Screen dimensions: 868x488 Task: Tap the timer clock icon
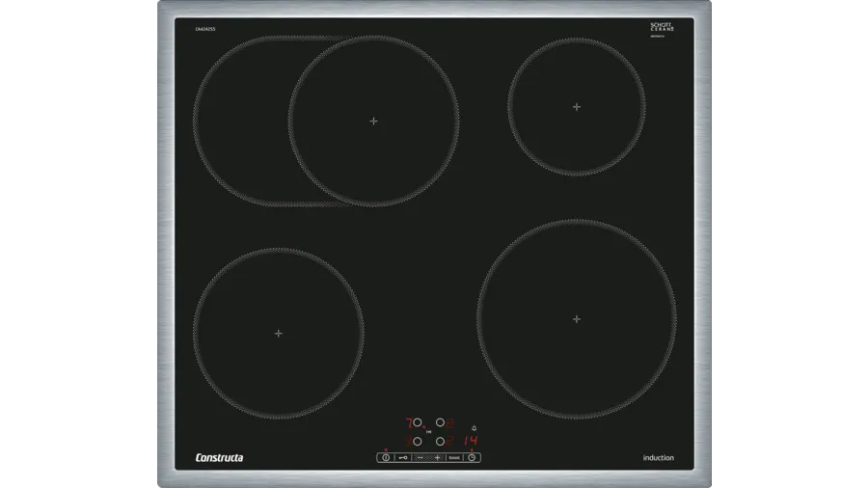pos(472,457)
